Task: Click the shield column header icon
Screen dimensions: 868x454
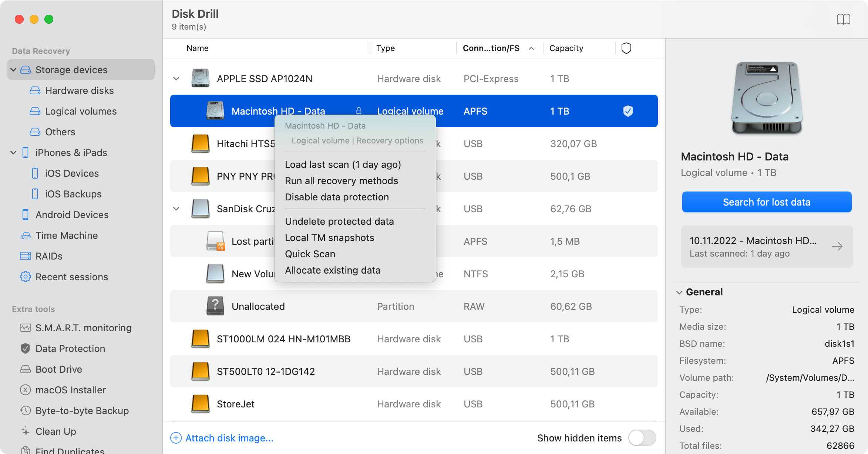Action: (x=626, y=48)
